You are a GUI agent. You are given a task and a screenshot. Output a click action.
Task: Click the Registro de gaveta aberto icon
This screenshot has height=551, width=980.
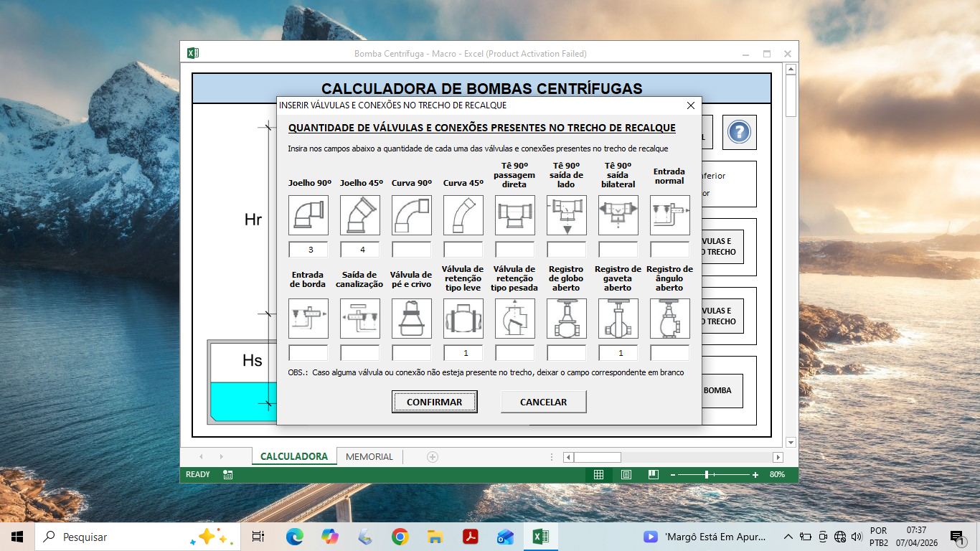point(618,319)
